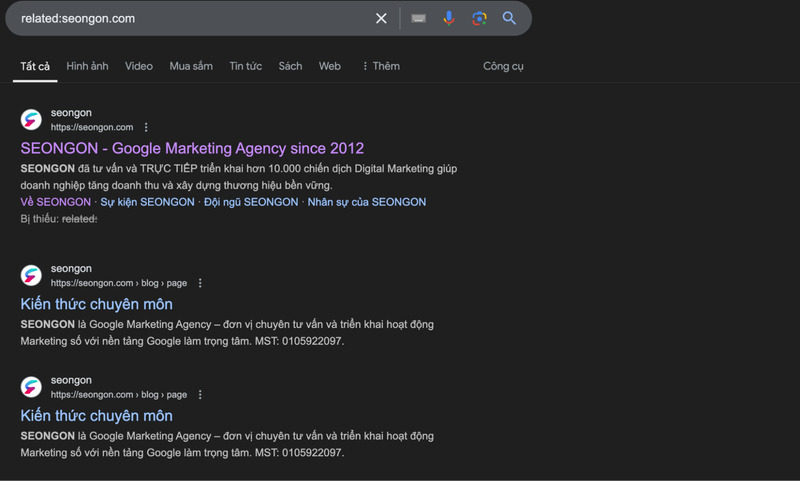Open the on-screen keyboard icon
The height and width of the screenshot is (481, 800).
pos(418,18)
